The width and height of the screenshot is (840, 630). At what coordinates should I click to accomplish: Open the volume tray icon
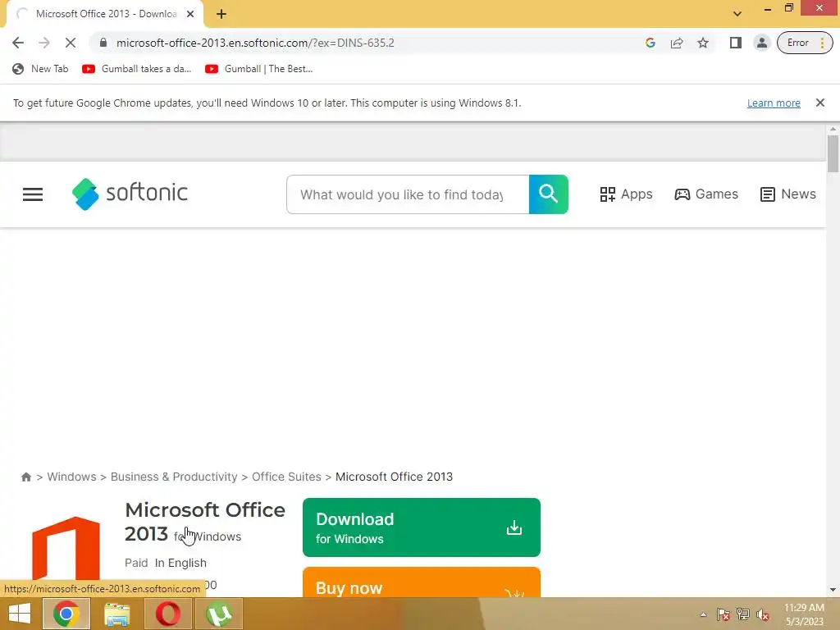(x=763, y=615)
